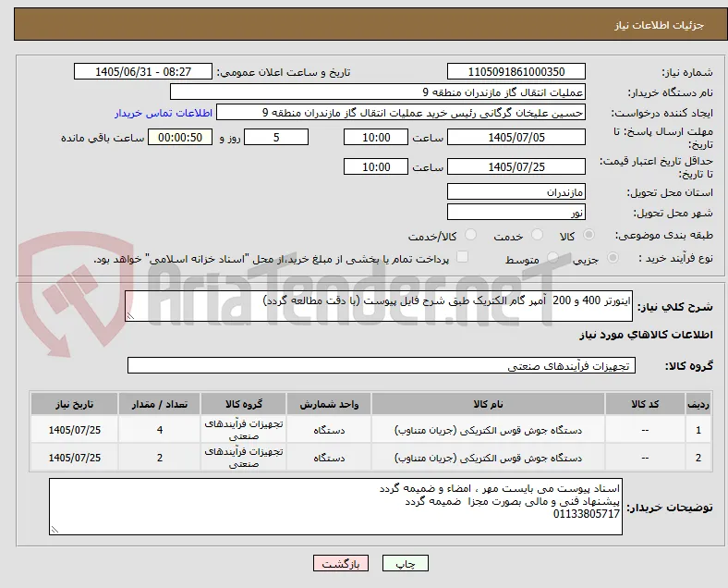Click the توضیحات خریدار notes textarea

coord(335,507)
